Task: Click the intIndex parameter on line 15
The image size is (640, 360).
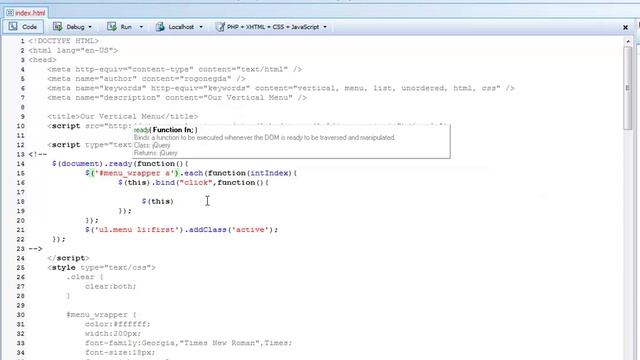Action: pos(269,173)
